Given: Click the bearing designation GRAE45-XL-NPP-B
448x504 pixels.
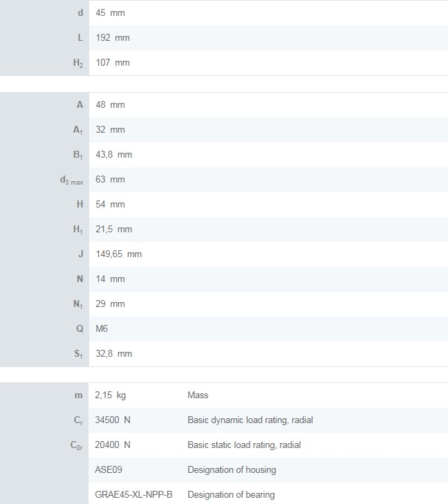Looking at the screenshot, I should tap(133, 495).
